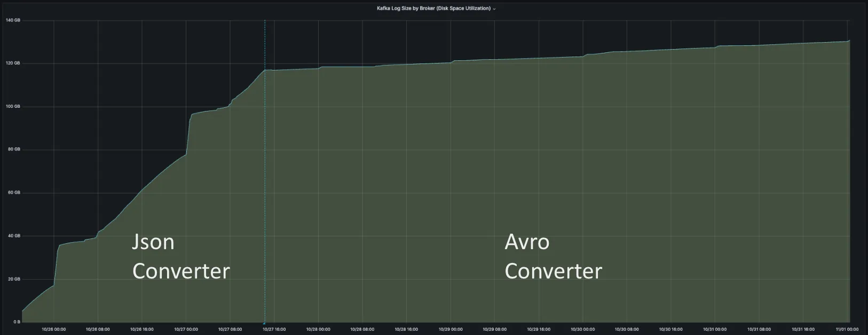The width and height of the screenshot is (868, 335).
Task: Click the 10/31 08:00 time label
Action: point(759,329)
